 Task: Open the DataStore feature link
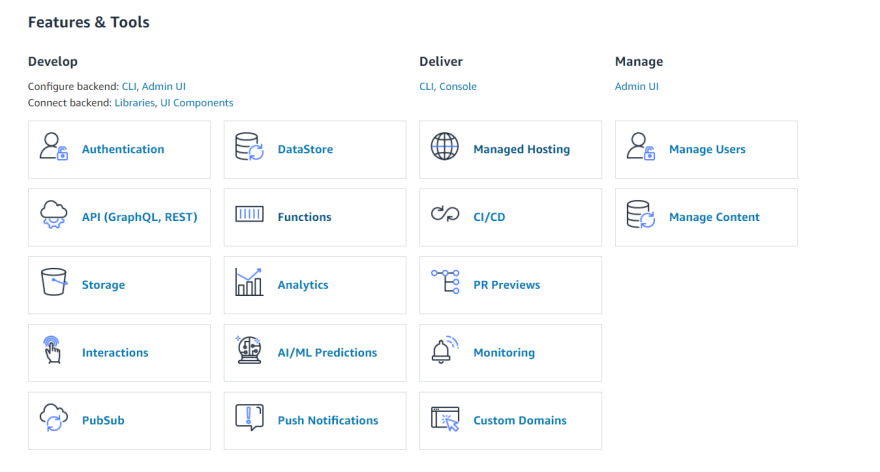coord(305,149)
